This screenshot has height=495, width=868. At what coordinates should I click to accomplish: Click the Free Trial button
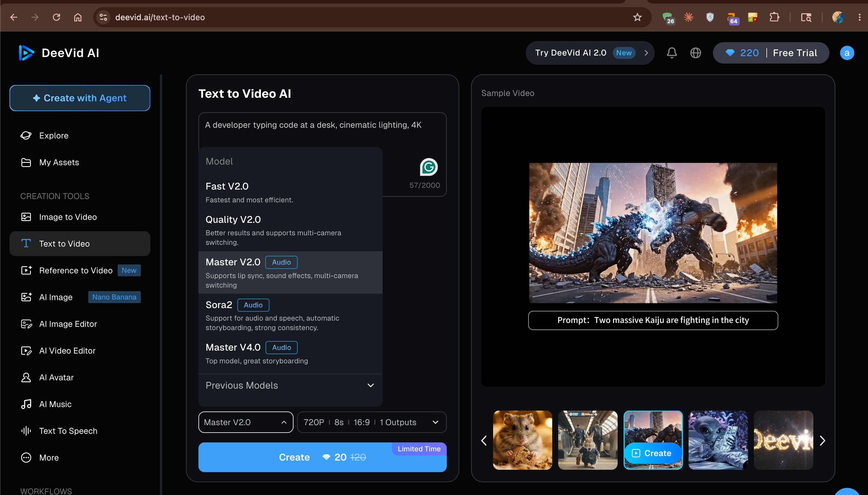coord(795,53)
